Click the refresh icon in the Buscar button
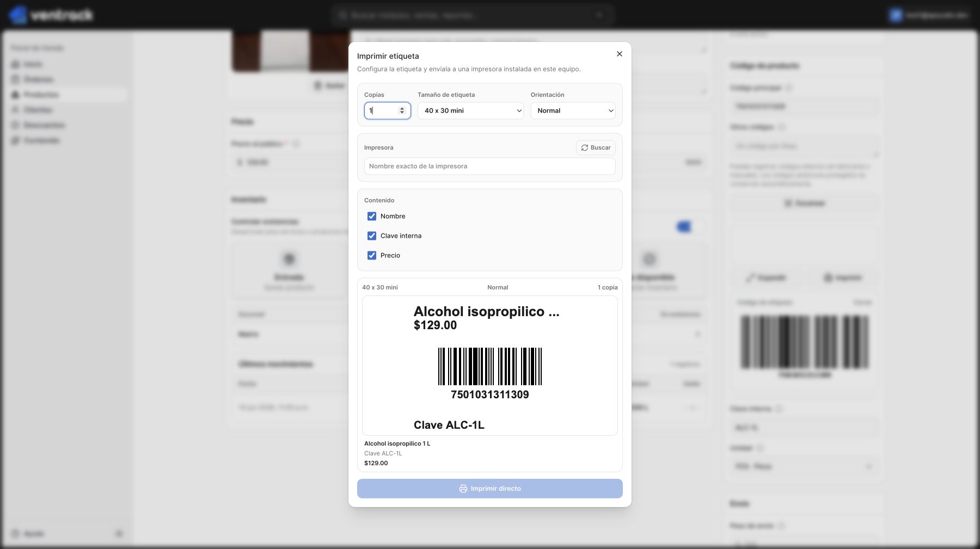This screenshot has width=980, height=549. [x=585, y=148]
